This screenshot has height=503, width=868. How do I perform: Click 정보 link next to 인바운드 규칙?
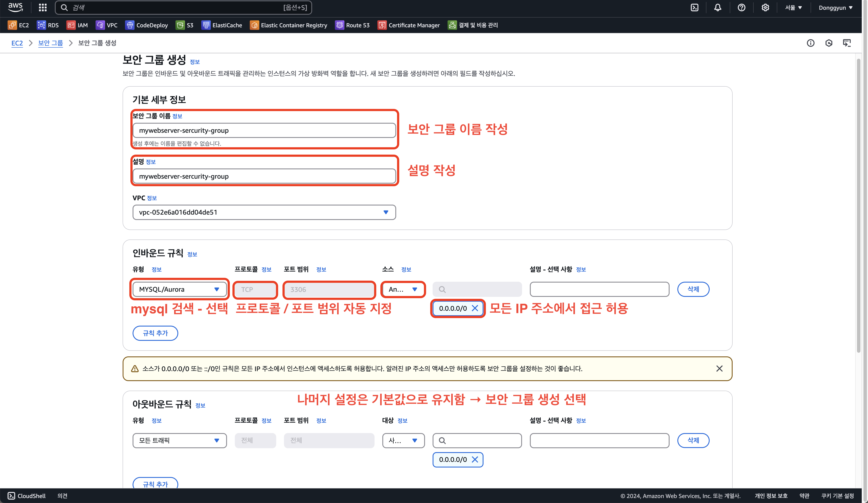pos(192,254)
